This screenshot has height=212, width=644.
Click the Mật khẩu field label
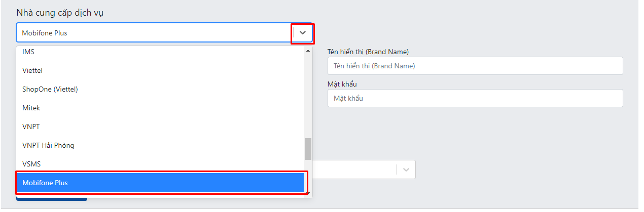(x=342, y=84)
